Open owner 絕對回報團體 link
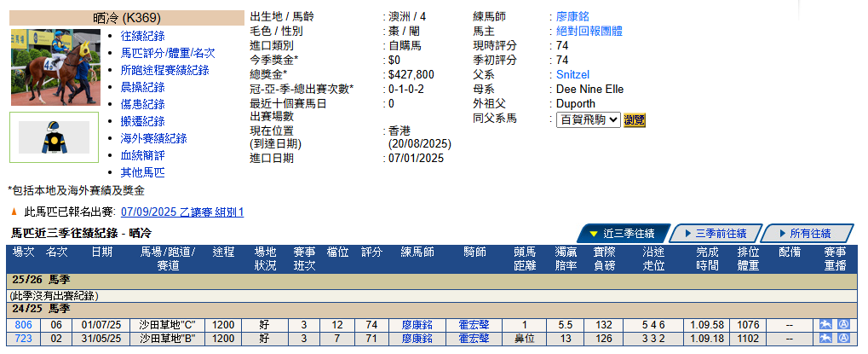The image size is (868, 354). click(589, 32)
